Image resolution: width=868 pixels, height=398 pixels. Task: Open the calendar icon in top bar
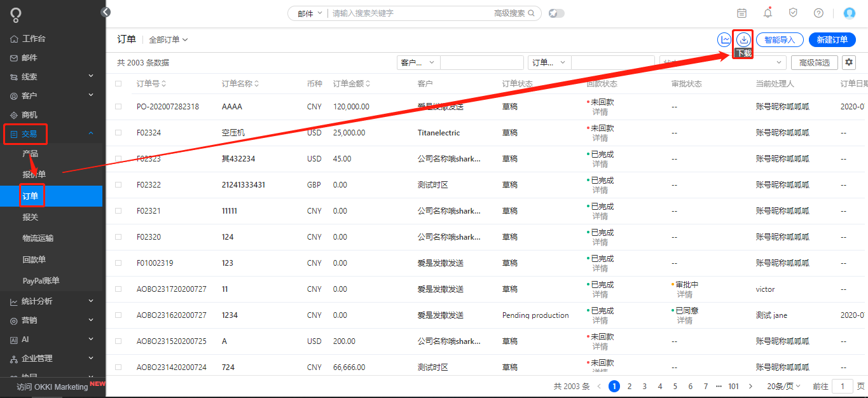(741, 13)
